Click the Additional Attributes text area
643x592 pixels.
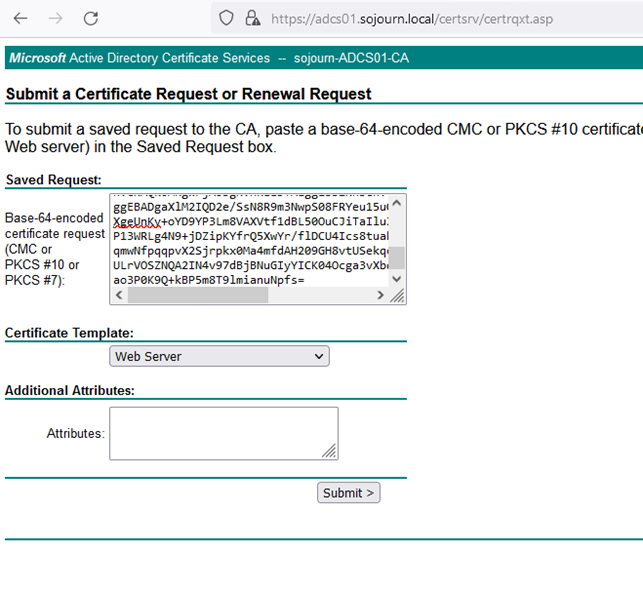click(224, 433)
